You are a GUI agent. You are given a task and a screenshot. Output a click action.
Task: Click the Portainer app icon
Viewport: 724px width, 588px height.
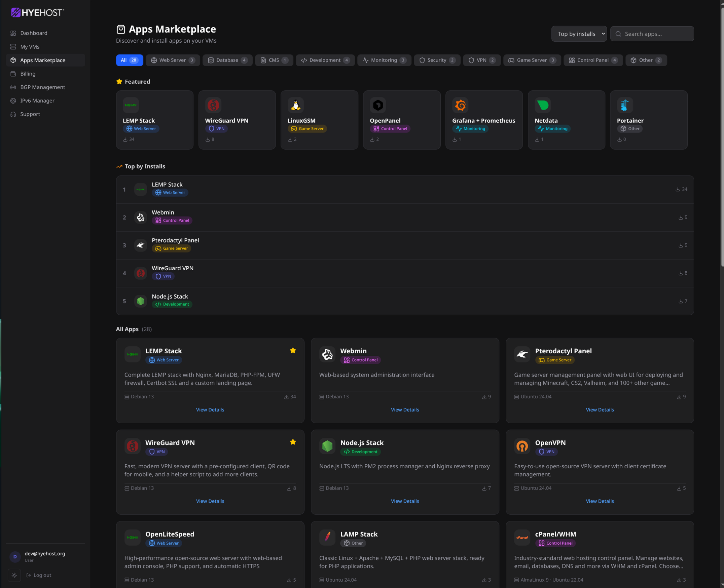tap(625, 105)
